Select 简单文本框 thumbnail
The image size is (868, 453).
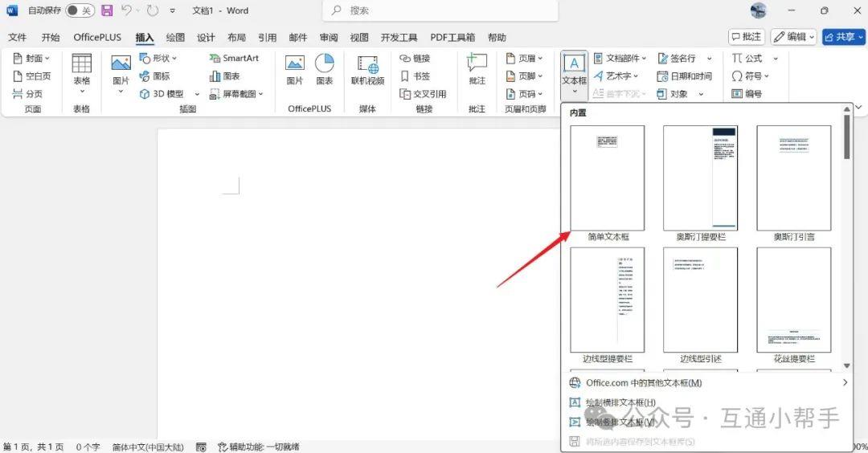[x=608, y=178]
